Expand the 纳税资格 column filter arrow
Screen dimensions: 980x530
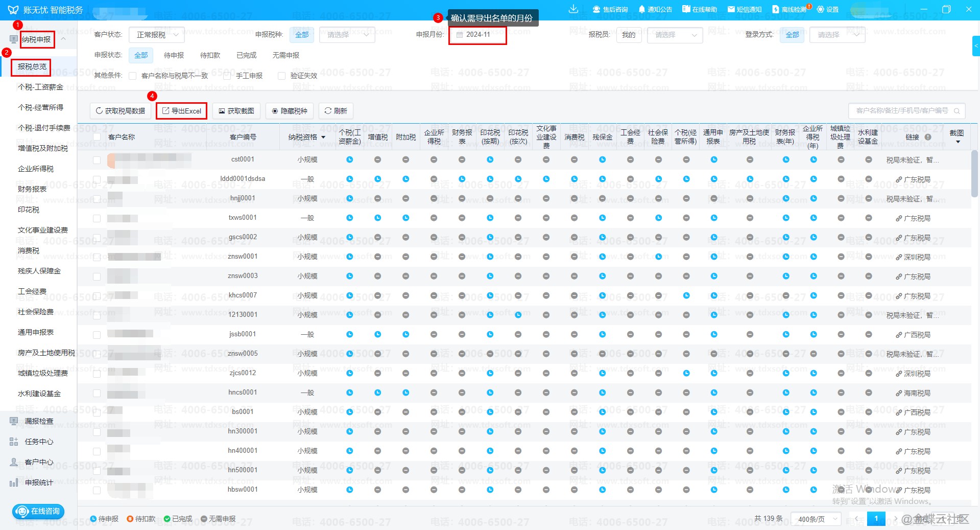point(323,137)
